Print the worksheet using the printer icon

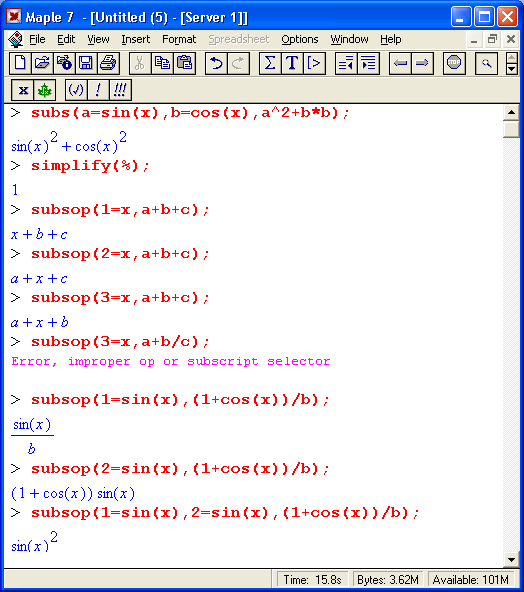108,63
